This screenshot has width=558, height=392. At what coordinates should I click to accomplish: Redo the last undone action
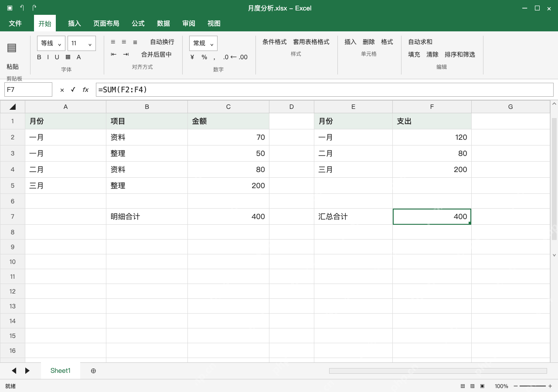tap(34, 8)
